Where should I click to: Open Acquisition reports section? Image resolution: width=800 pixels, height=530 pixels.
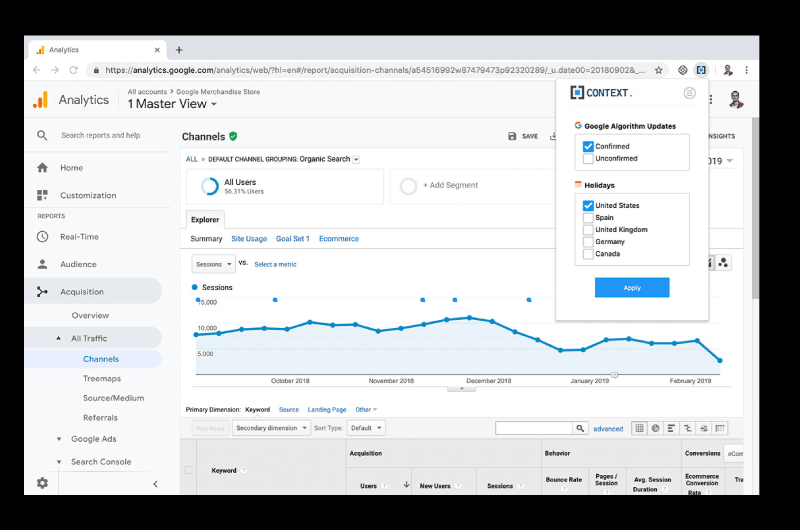pyautogui.click(x=82, y=292)
